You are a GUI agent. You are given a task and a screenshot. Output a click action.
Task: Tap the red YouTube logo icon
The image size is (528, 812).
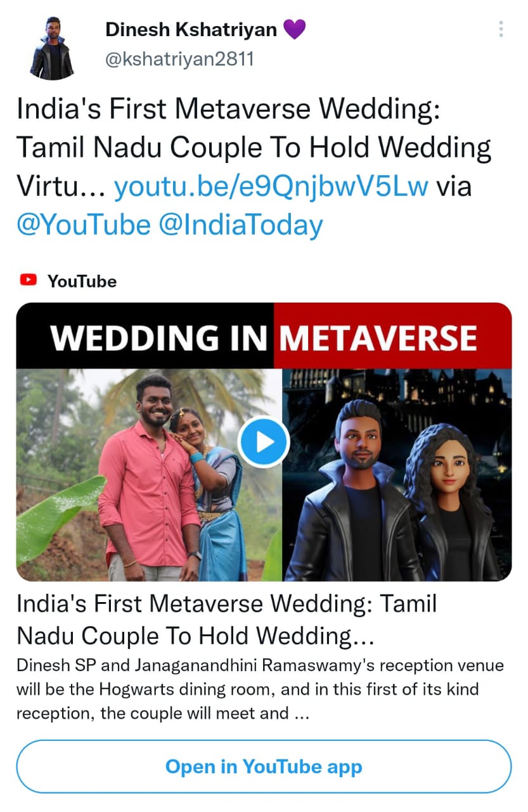(29, 280)
